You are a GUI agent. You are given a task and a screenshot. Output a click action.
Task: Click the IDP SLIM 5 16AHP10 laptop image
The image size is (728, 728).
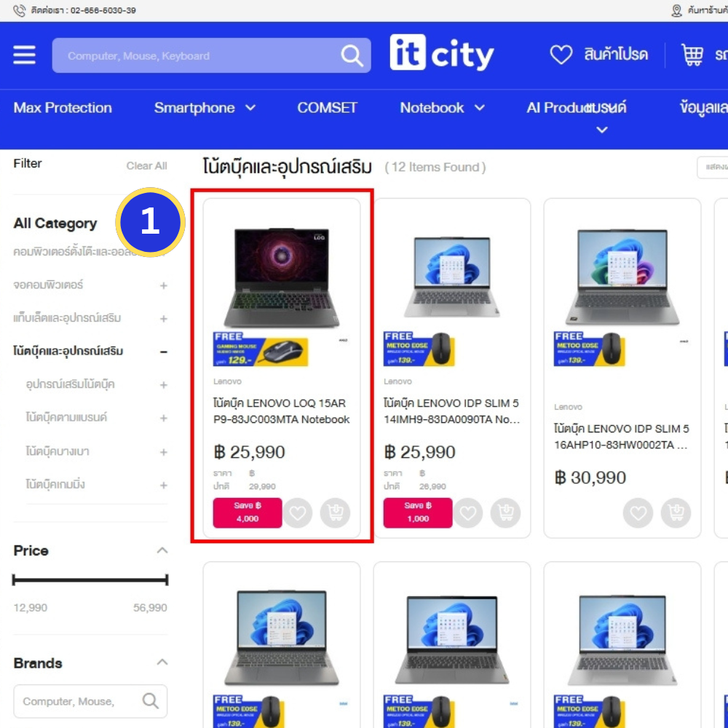[622, 277]
